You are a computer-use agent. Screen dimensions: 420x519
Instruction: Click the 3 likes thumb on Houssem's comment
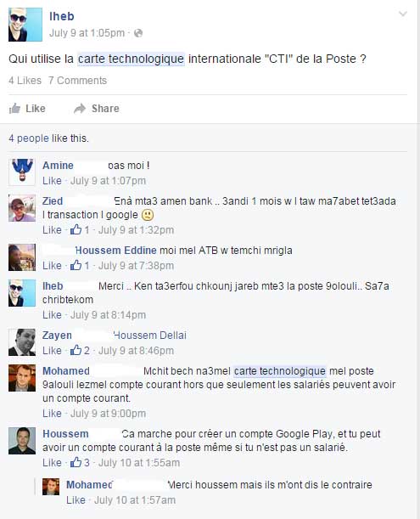(80, 462)
